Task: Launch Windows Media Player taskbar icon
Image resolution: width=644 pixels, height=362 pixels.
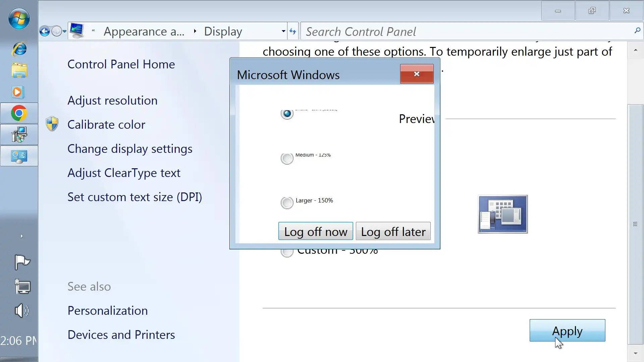Action: [x=18, y=92]
